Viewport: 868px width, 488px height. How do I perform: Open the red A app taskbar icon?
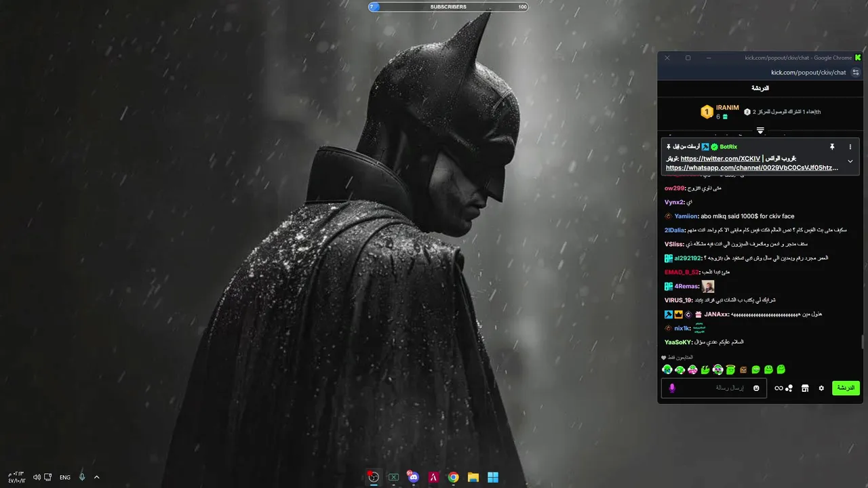click(433, 477)
